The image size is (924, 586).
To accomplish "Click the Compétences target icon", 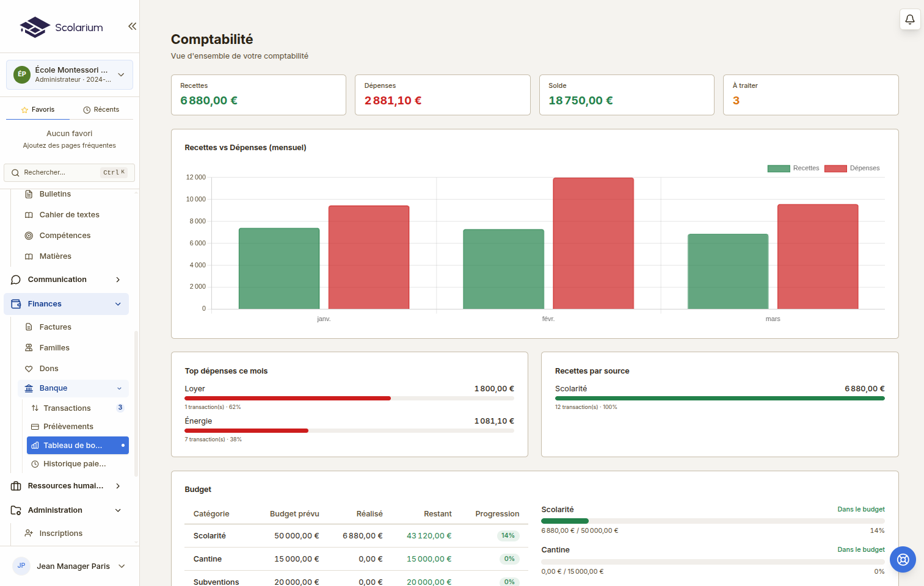I will (x=29, y=236).
